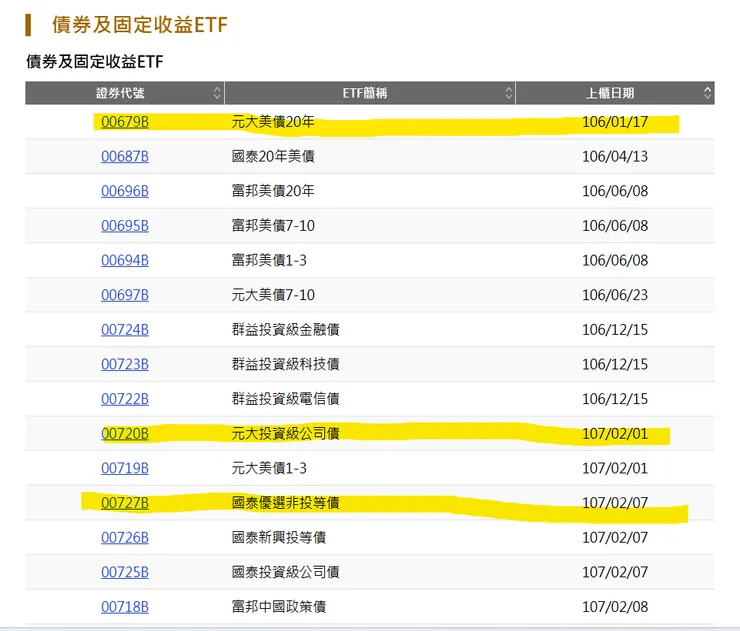740x631 pixels.
Task: Sort table by ETF簡稱 column arrows
Action: coord(508,93)
